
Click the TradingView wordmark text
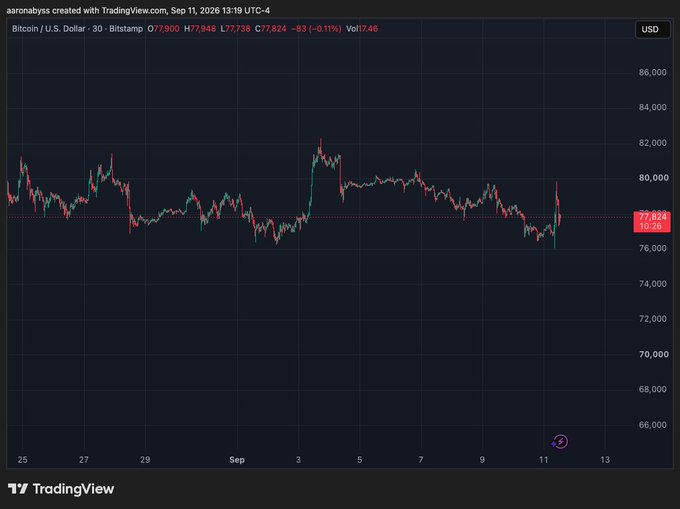coord(73,489)
